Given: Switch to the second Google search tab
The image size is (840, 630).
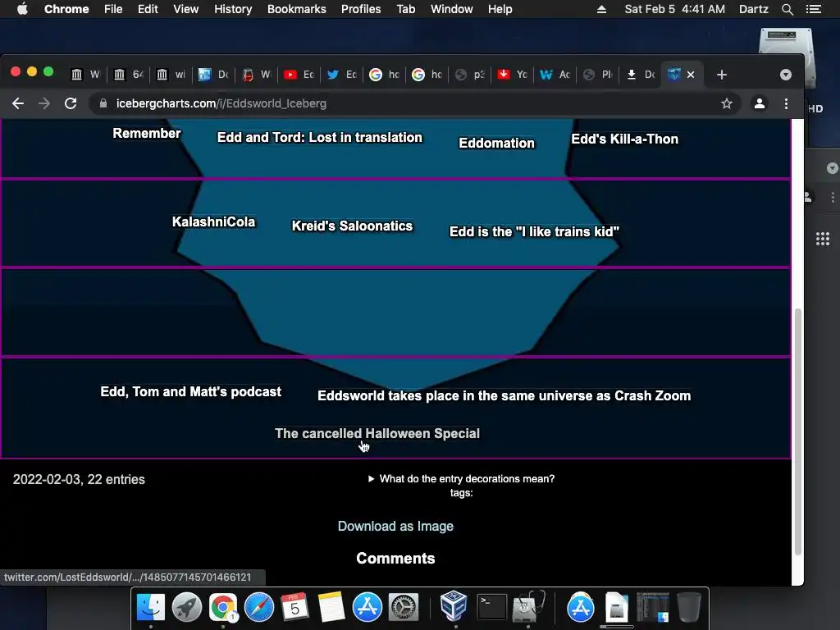Looking at the screenshot, I should pyautogui.click(x=427, y=75).
